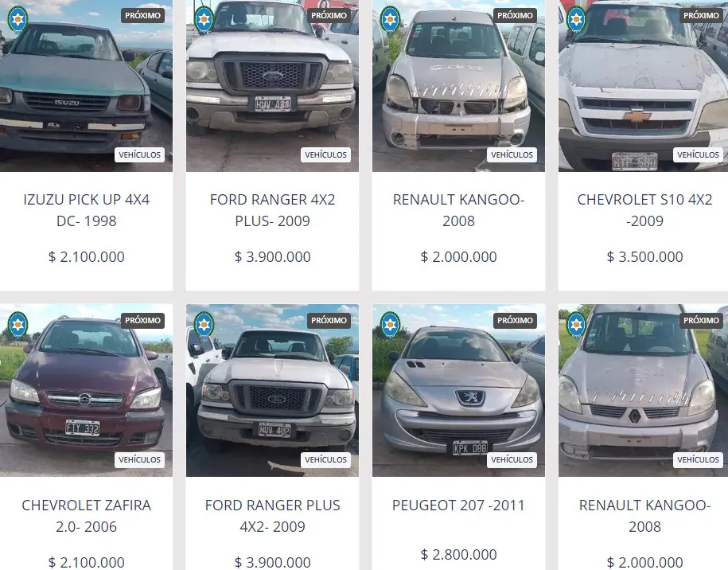Click the star badge icon on Izuzu pickup photo
The height and width of the screenshot is (570, 728).
[x=18, y=19]
